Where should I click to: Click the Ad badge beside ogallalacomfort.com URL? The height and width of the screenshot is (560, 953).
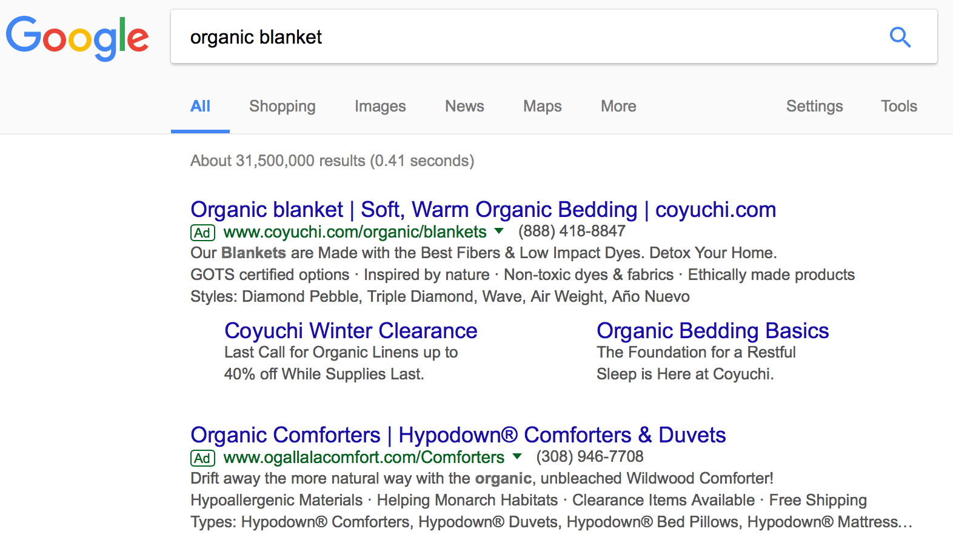point(202,458)
